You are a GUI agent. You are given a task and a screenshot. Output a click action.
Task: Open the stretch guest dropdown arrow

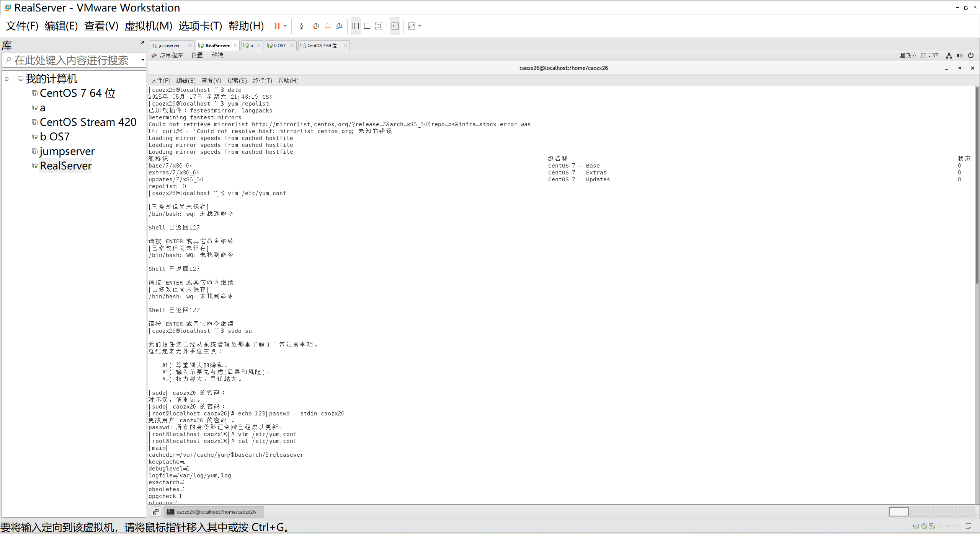[x=420, y=26]
